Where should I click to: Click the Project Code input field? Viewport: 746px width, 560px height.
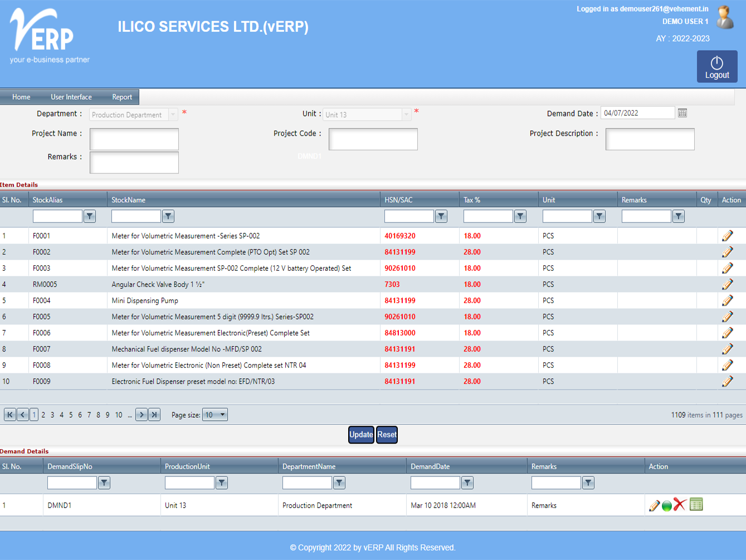373,139
